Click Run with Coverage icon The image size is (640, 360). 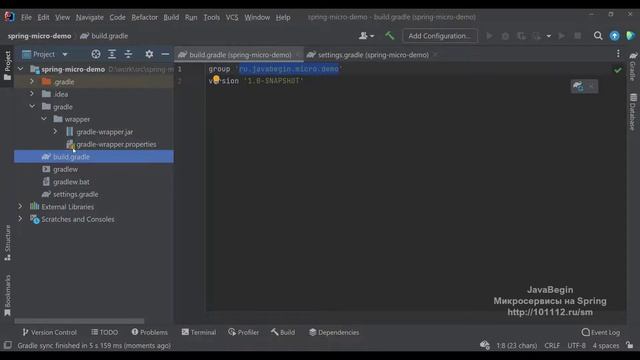pyautogui.click(x=521, y=36)
